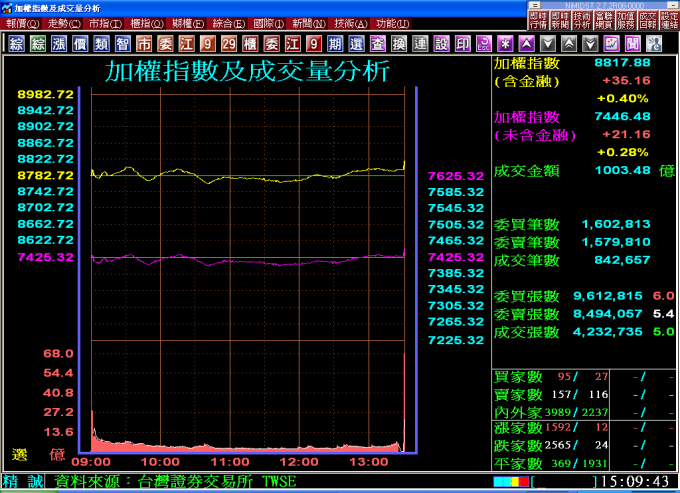Image resolution: width=680 pixels, height=493 pixels.
Task: Open the 期權(F) menu
Action: [188, 23]
